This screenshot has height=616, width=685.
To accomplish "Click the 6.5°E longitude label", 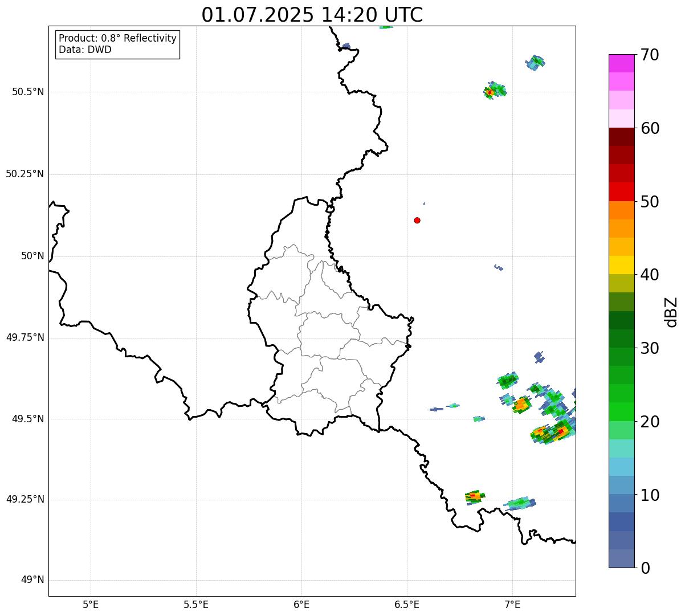I will coord(407,604).
